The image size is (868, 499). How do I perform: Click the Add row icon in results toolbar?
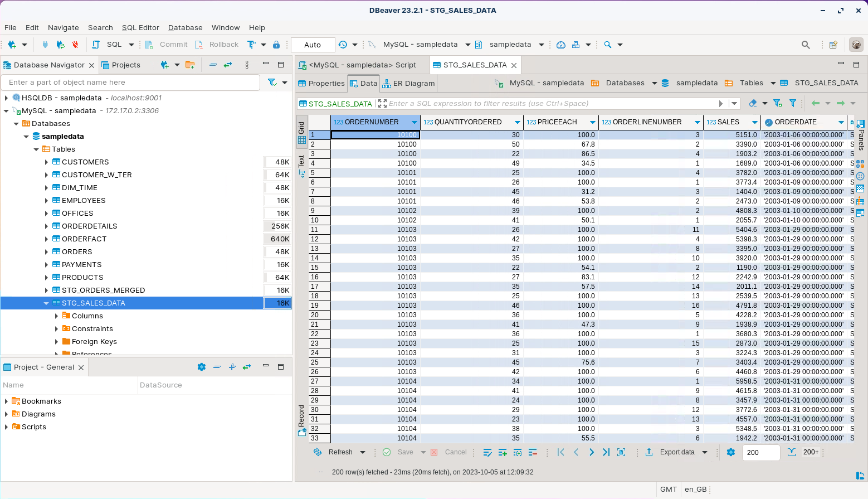pos(503,452)
